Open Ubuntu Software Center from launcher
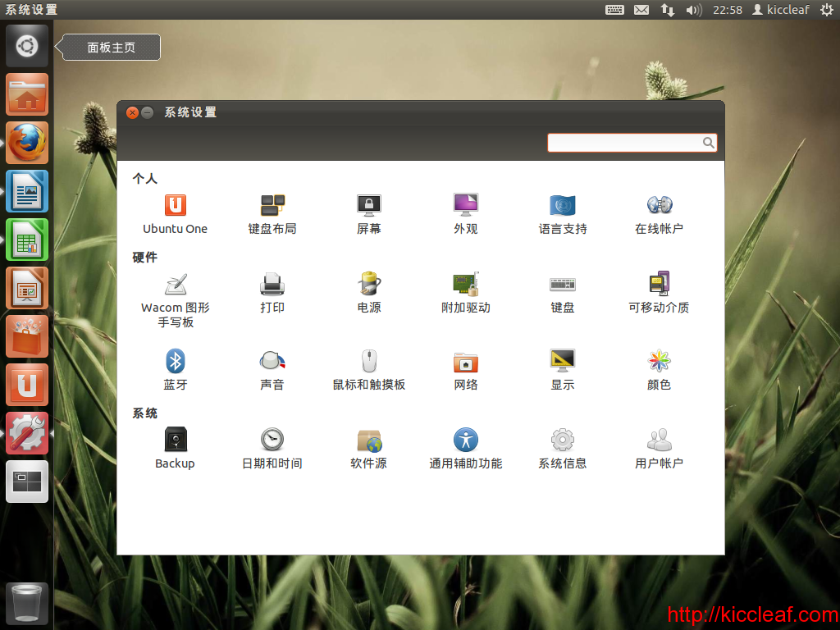The height and width of the screenshot is (630, 840). [27, 336]
